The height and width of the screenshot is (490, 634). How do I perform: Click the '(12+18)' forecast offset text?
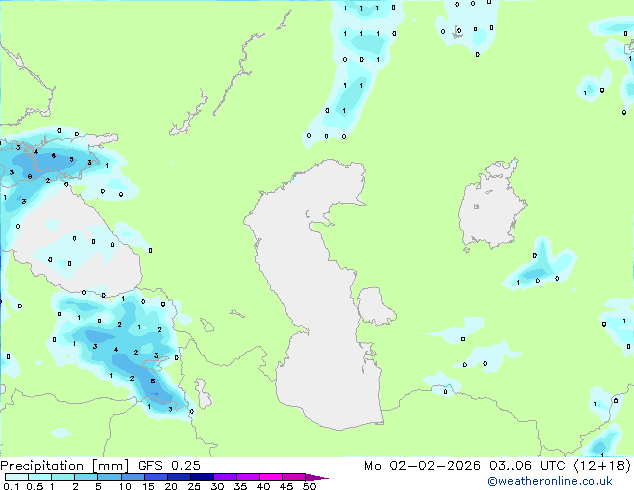click(602, 466)
